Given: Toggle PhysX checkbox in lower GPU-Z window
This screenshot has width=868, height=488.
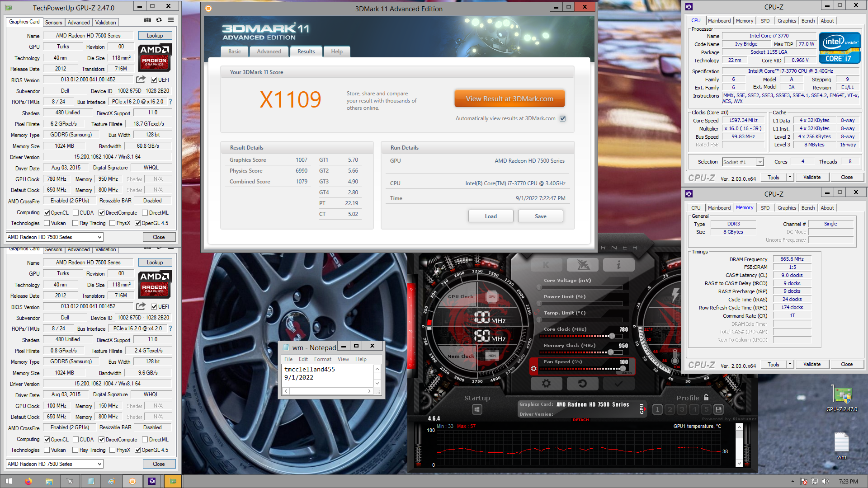Looking at the screenshot, I should [x=113, y=450].
